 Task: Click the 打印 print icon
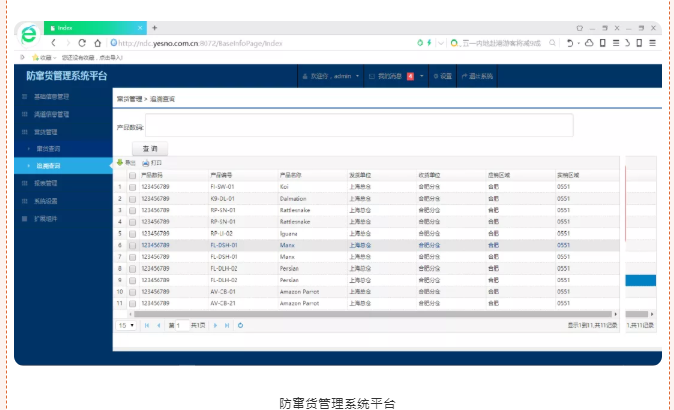[151, 162]
